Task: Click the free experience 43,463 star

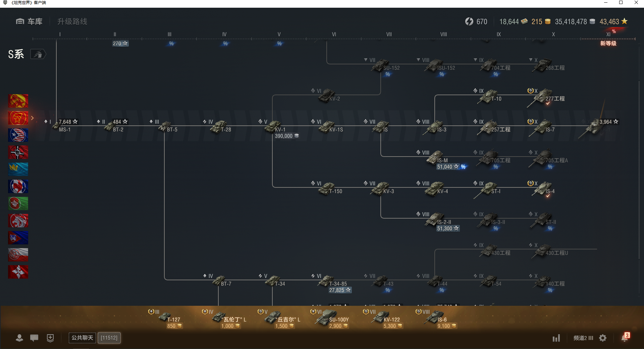Action: (613, 21)
